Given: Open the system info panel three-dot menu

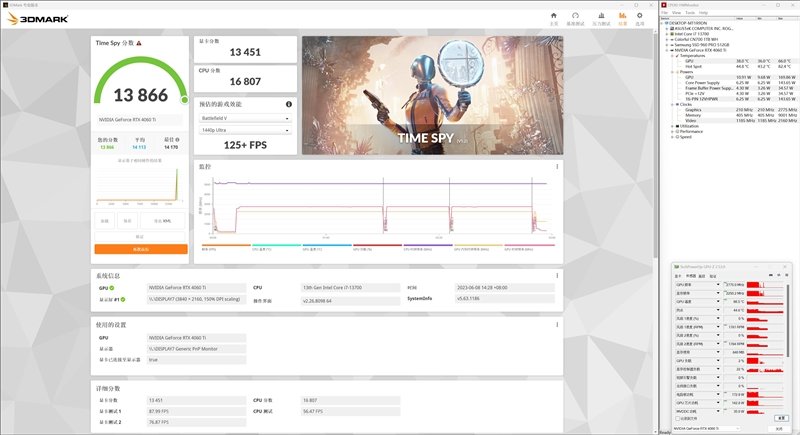Looking at the screenshot, I should pos(557,276).
